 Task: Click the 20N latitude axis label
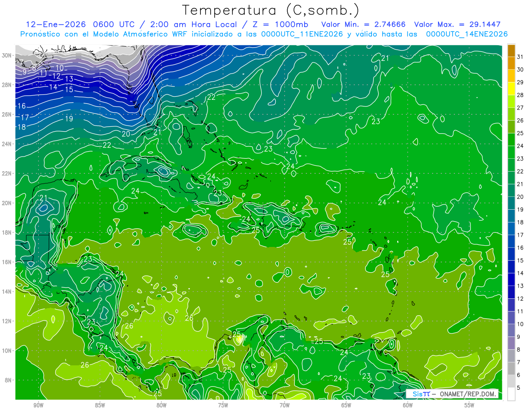[8, 203]
